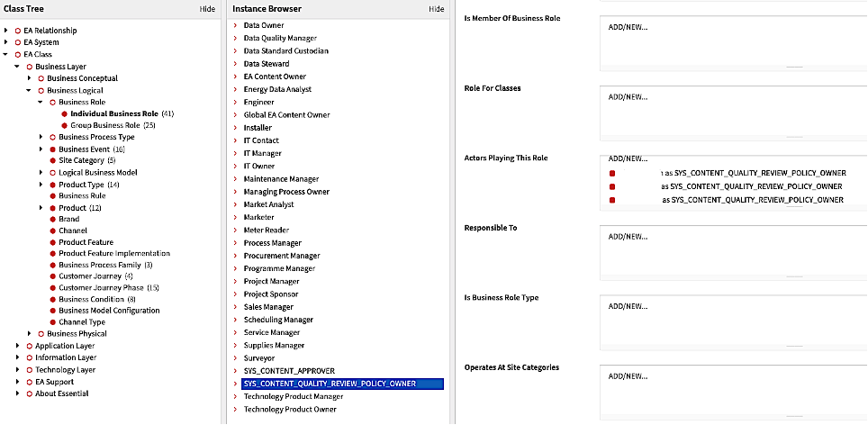Add new Is Business Role Type entry
868x425 pixels.
[x=628, y=306]
